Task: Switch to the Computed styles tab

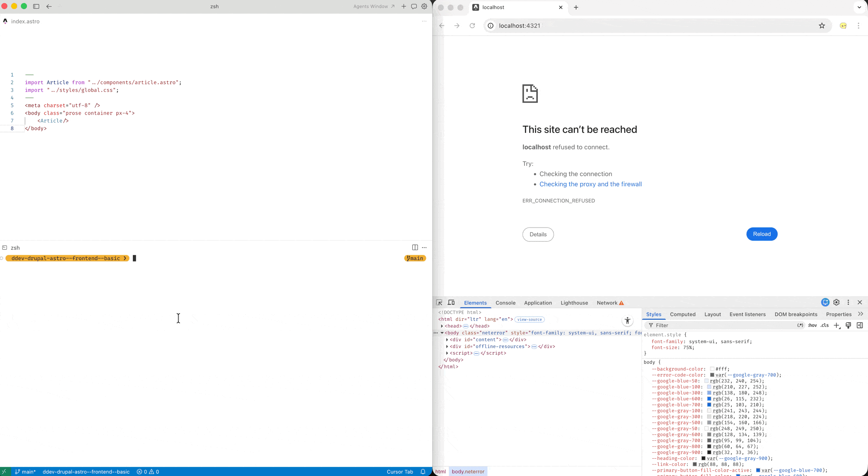Action: coord(683,314)
